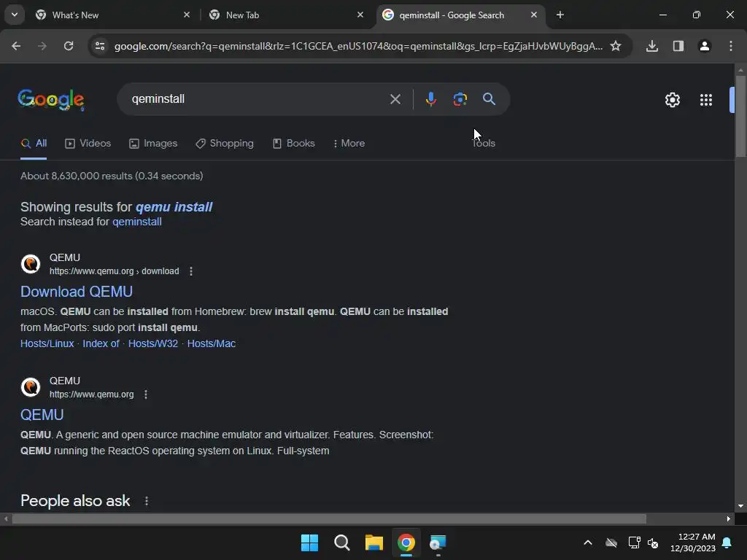
Task: Click the Chrome icon in the taskbar
Action: (x=406, y=542)
